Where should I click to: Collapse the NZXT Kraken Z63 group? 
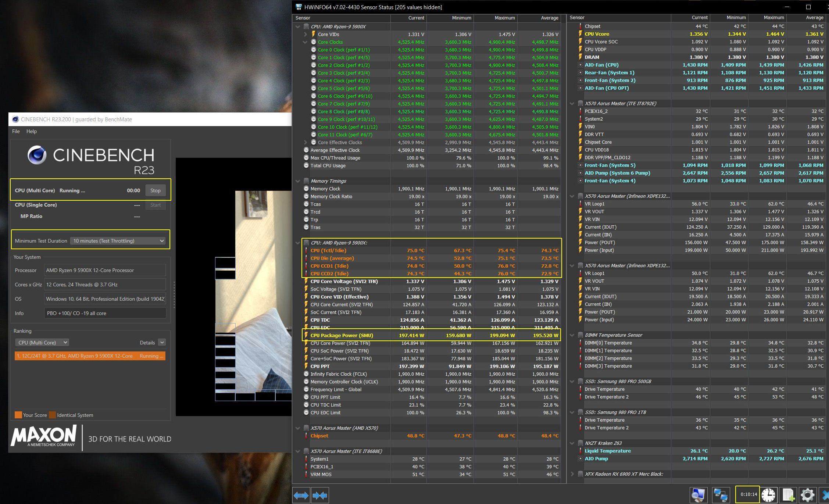pyautogui.click(x=572, y=443)
